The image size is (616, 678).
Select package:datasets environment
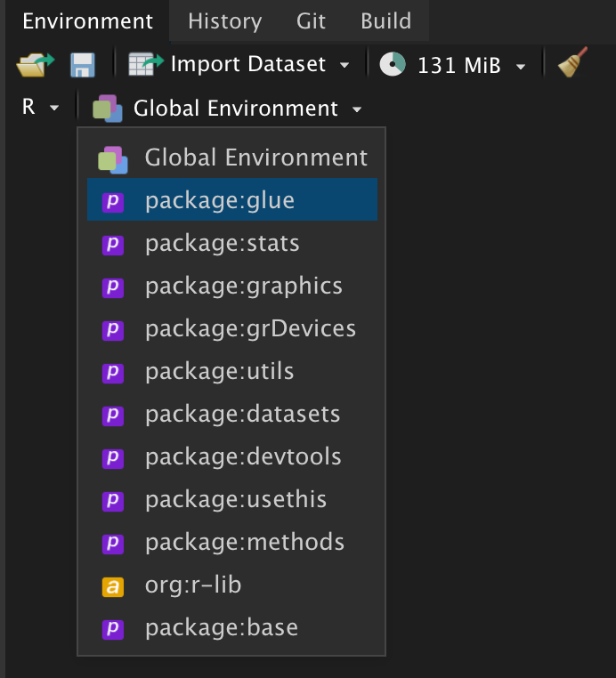pos(232,414)
